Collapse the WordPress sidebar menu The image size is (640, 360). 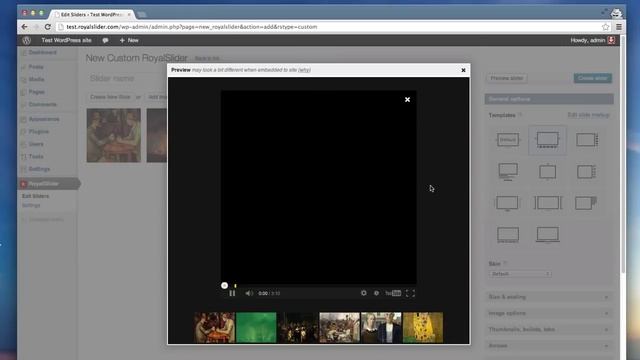(x=42, y=220)
